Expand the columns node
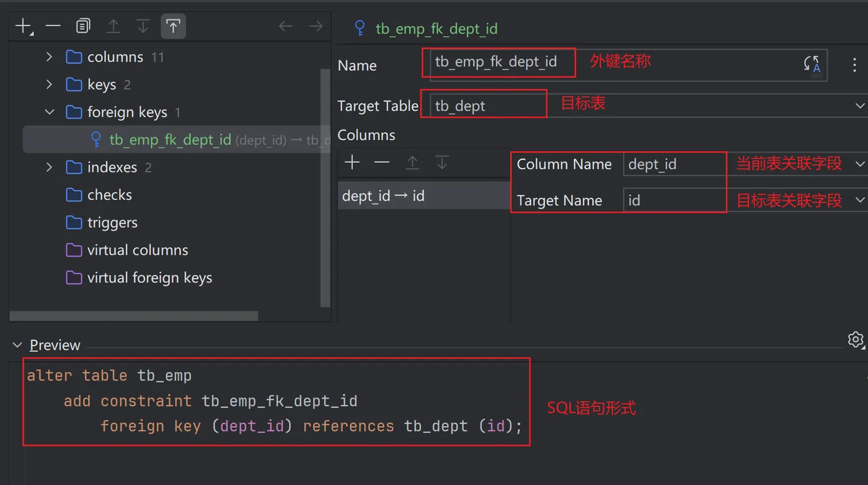The image size is (868, 485). tap(49, 57)
